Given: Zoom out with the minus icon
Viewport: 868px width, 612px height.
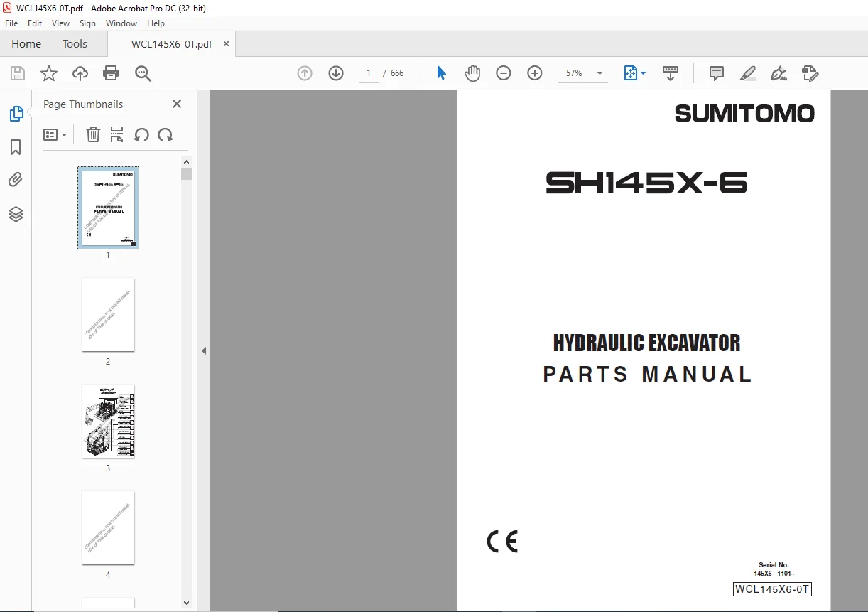Looking at the screenshot, I should [504, 73].
